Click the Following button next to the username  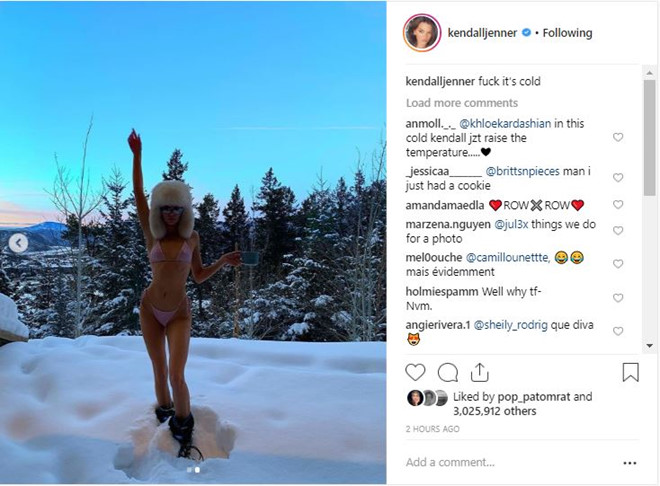[x=567, y=33]
